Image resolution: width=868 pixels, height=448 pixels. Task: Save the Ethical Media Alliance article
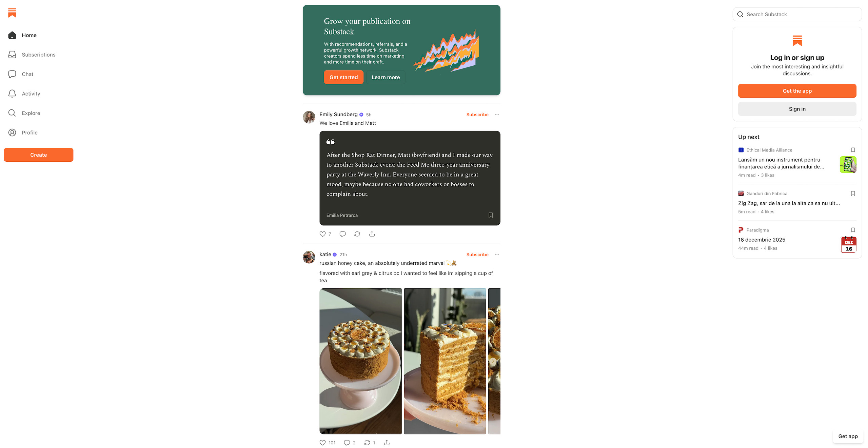coord(853,150)
